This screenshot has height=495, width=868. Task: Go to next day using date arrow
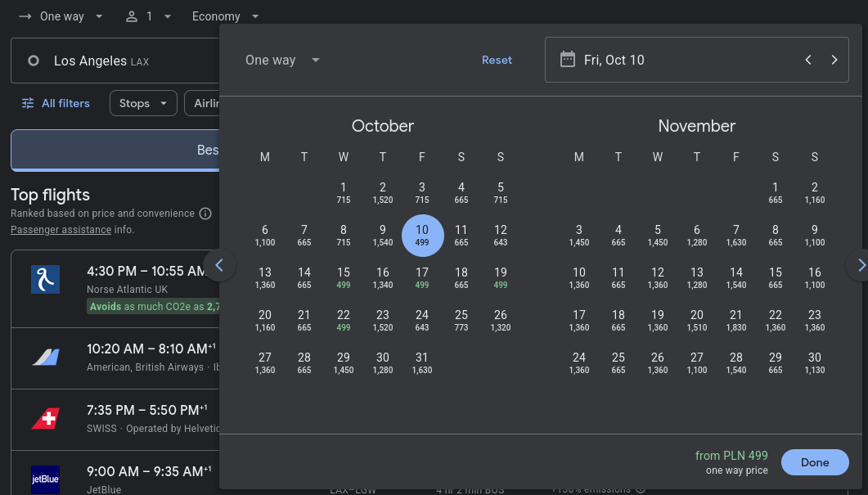[x=834, y=60]
